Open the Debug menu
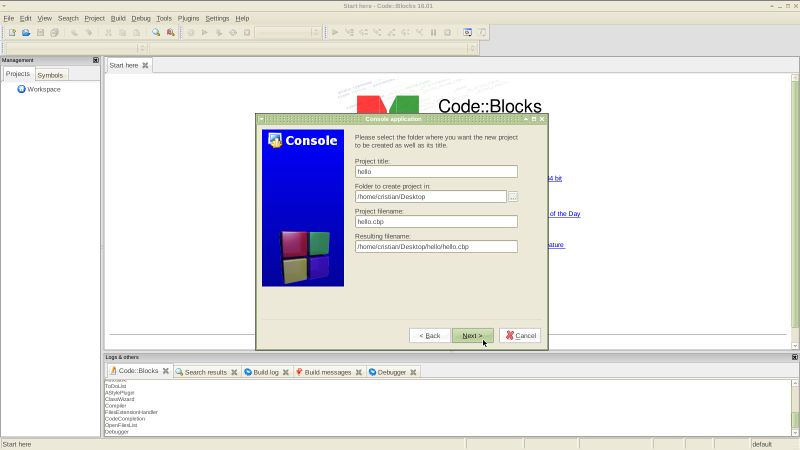Image resolution: width=800 pixels, height=450 pixels. click(x=141, y=18)
